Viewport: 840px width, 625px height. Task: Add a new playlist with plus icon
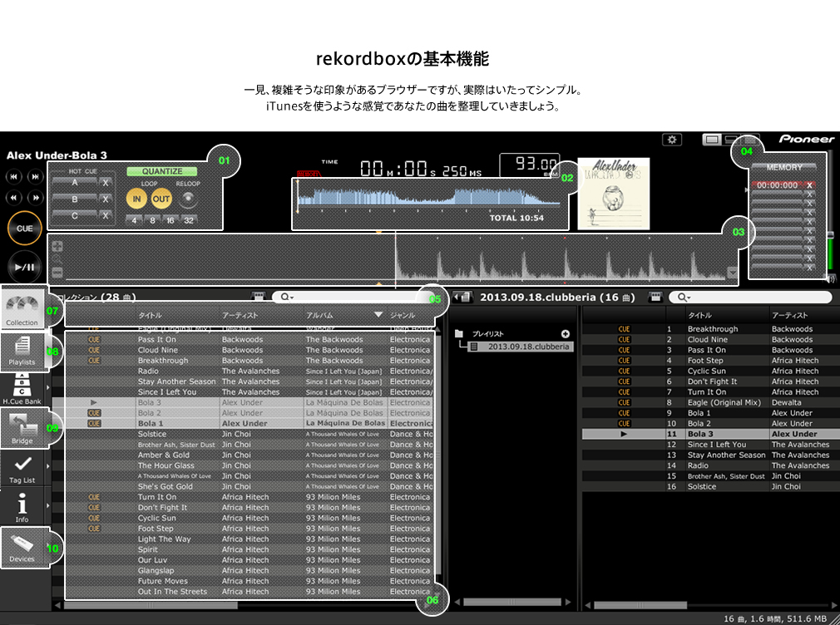click(566, 333)
